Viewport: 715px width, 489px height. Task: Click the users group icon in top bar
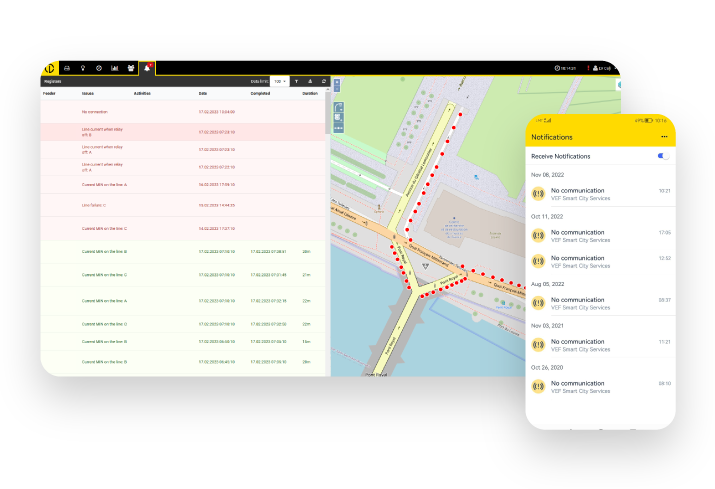pos(131,68)
